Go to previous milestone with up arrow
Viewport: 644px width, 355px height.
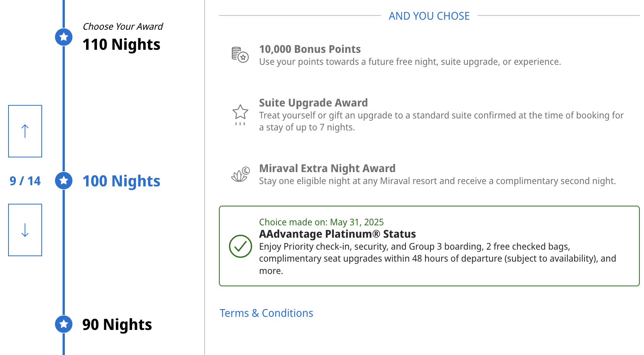click(25, 131)
